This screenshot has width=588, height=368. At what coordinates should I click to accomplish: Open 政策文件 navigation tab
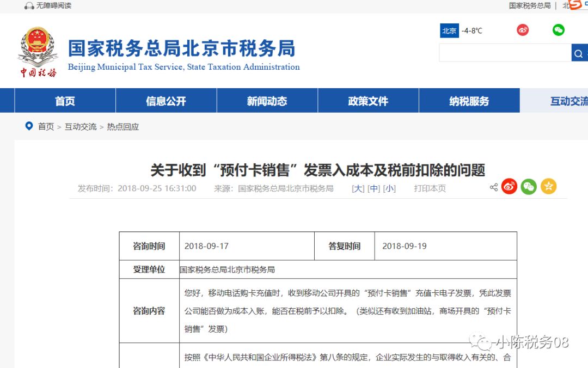point(368,101)
